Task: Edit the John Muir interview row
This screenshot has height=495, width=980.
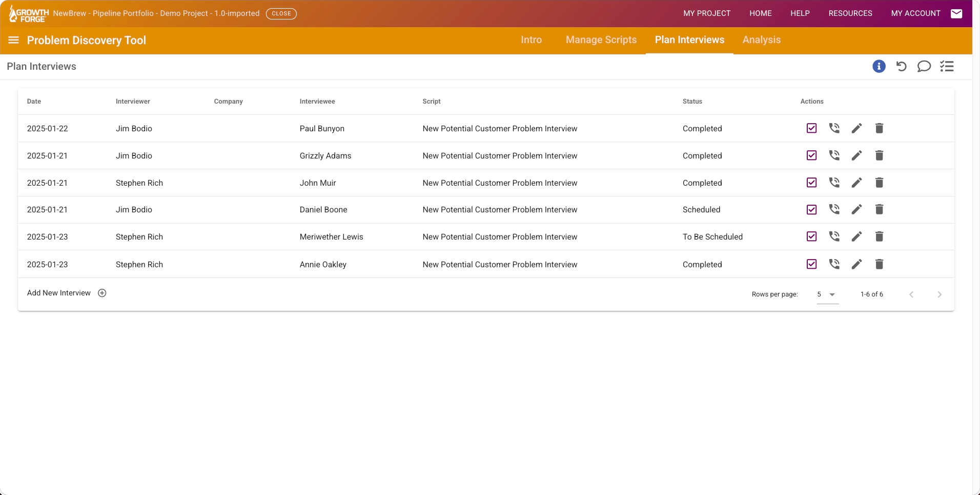Action: tap(857, 183)
